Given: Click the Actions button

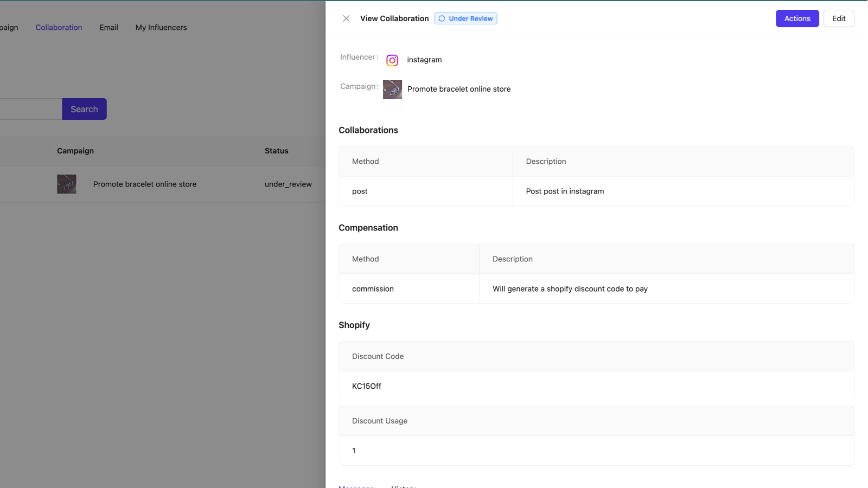Looking at the screenshot, I should (x=797, y=18).
